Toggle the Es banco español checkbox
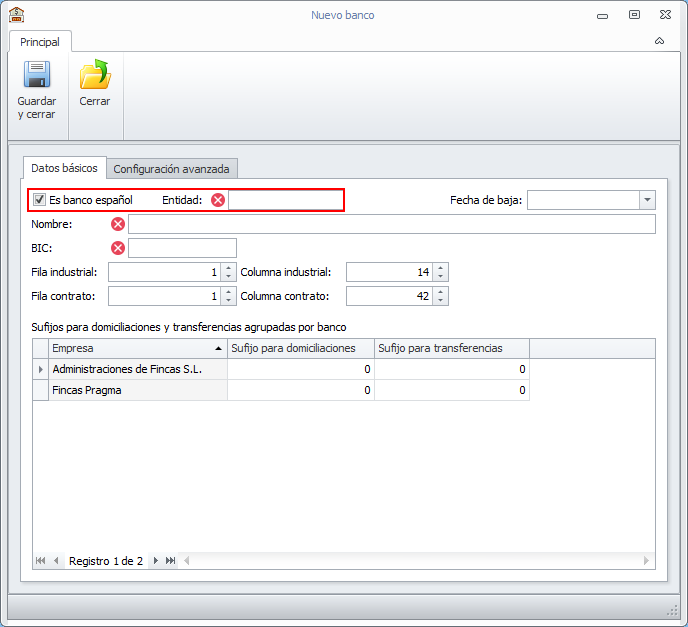Viewport: 688px width, 627px height. point(39,200)
